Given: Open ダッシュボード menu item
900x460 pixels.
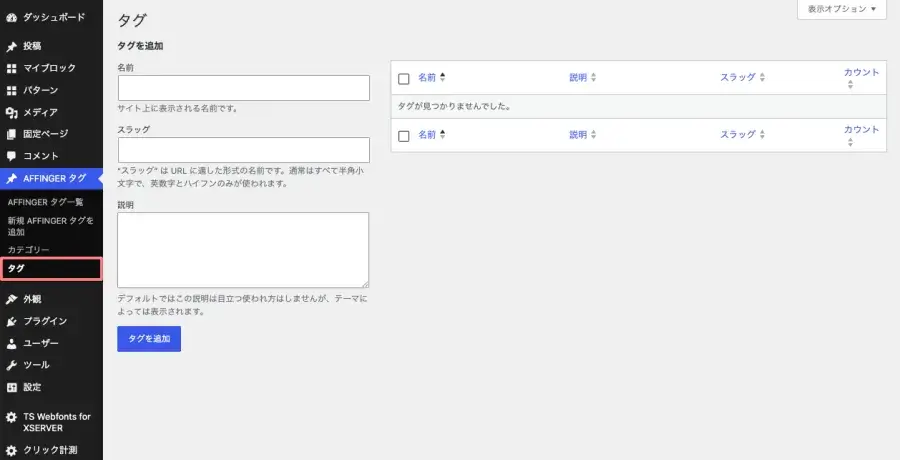Looking at the screenshot, I should click(x=52, y=18).
